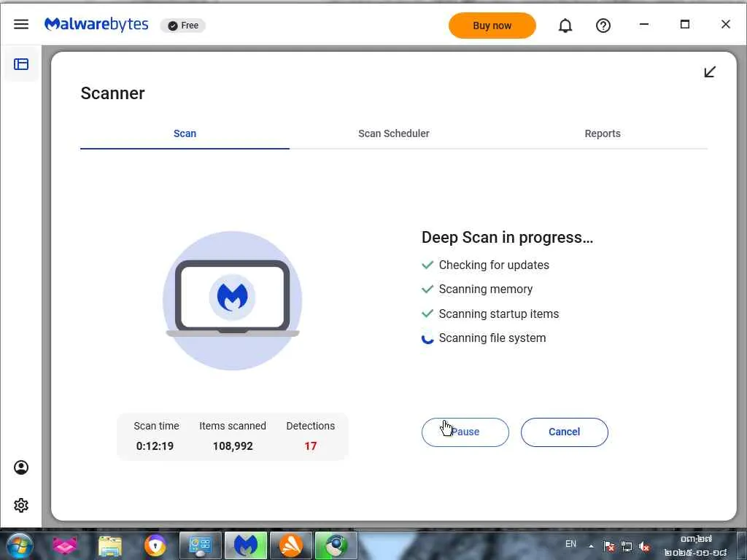The width and height of the screenshot is (747, 560).
Task: Open the Control Panel taskbar item
Action: (x=201, y=545)
